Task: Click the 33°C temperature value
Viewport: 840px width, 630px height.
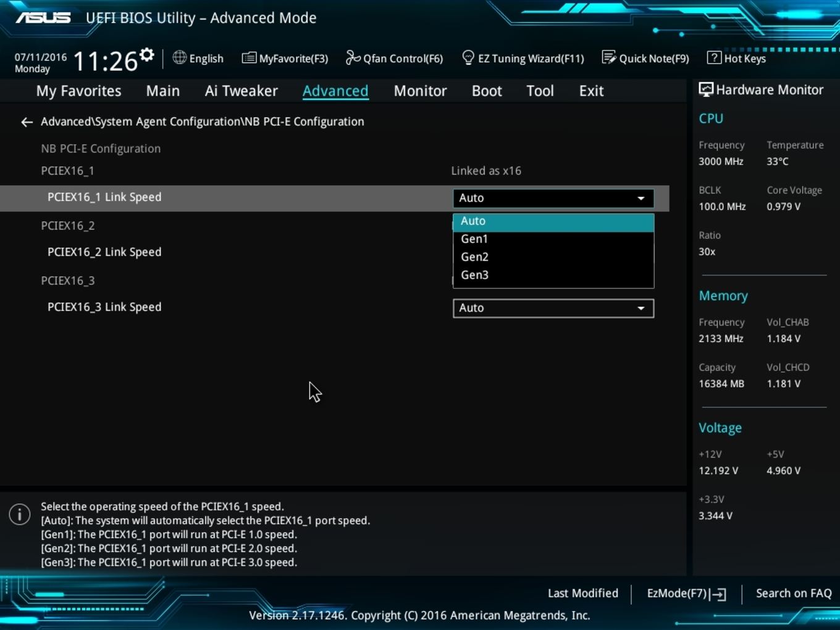Action: tap(778, 161)
